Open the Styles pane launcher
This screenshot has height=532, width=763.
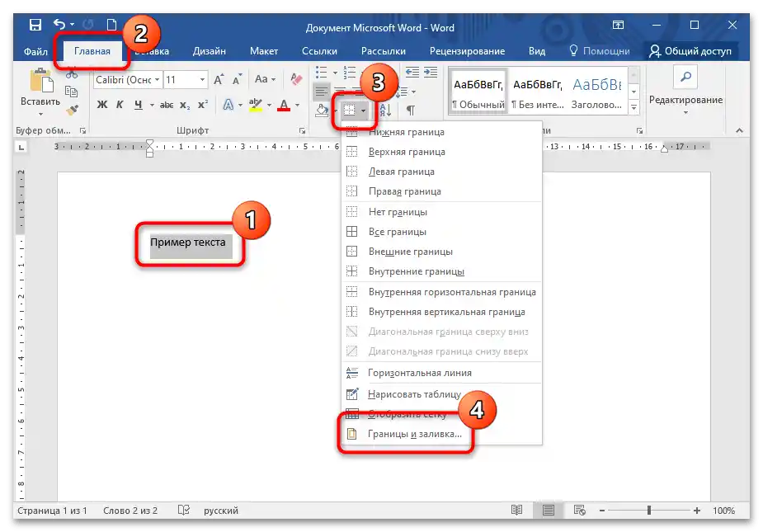click(639, 130)
